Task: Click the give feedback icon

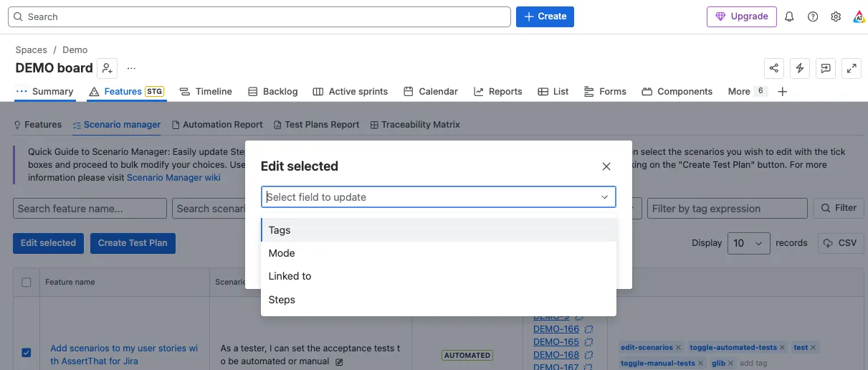Action: (x=826, y=68)
